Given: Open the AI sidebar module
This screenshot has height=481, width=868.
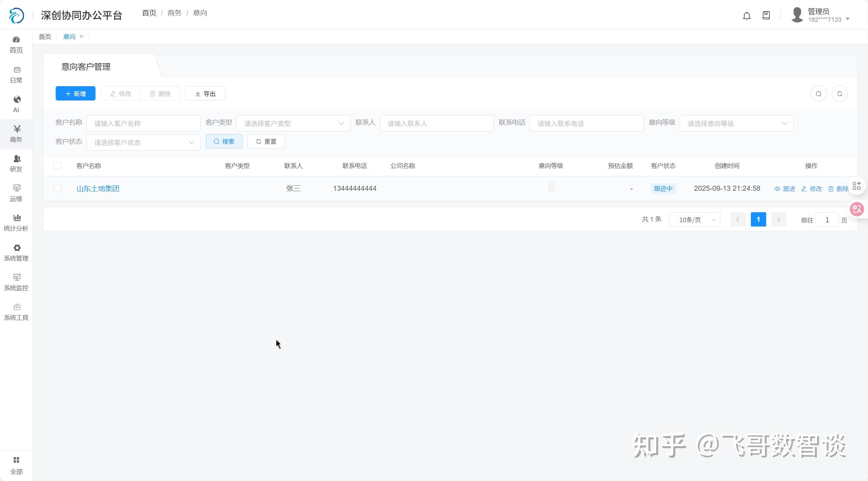Looking at the screenshot, I should pos(16,104).
